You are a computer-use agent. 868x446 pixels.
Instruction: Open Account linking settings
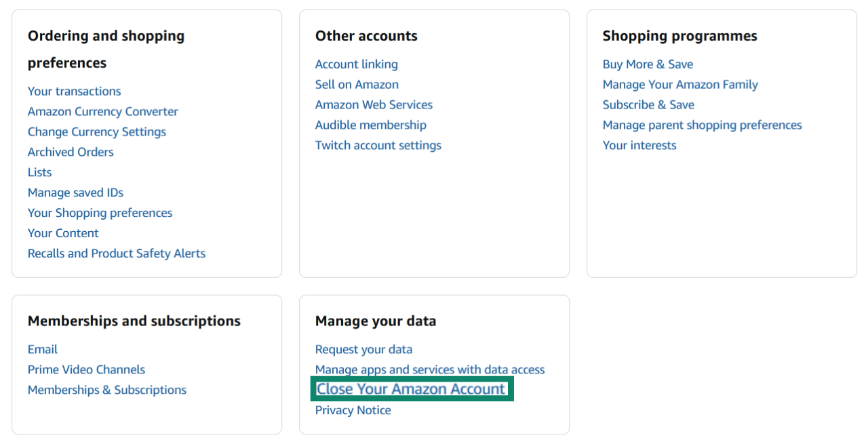[x=356, y=64]
